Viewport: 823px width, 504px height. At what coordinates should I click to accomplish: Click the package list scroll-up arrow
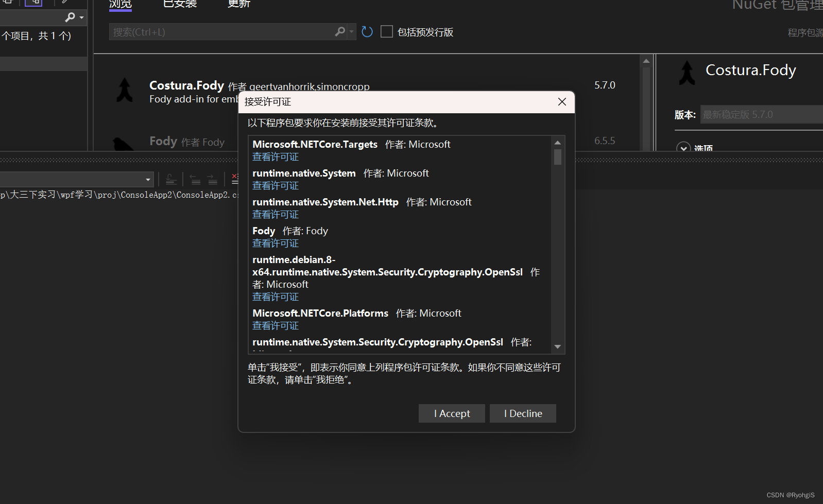(646, 61)
